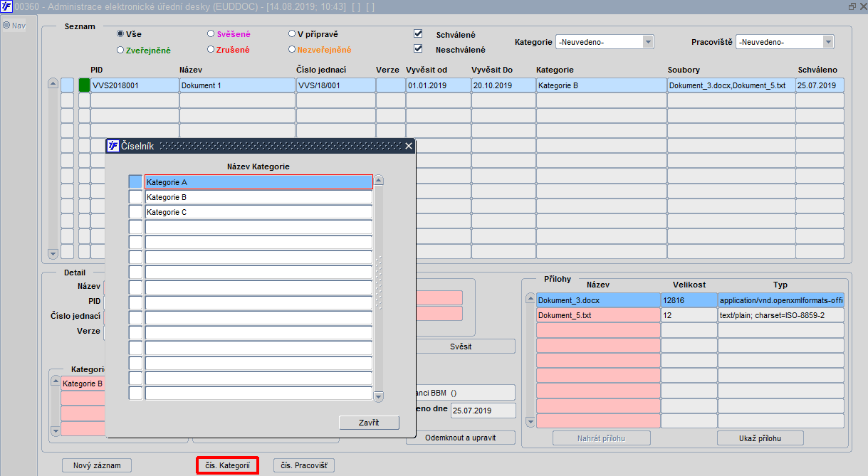Click type cell text/plain; charset=ISO-8859-2

click(781, 315)
